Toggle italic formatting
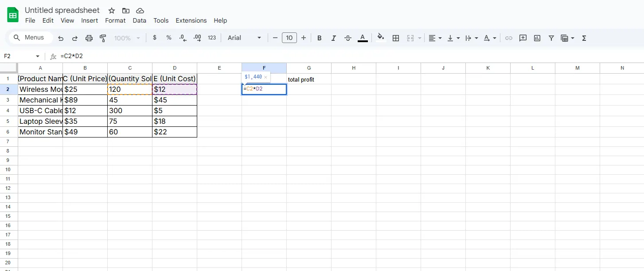Screen dimensions: 644x271 coord(333,38)
